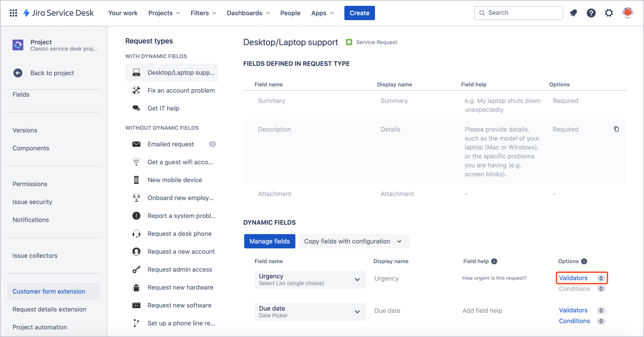The width and height of the screenshot is (644, 337).
Task: Open the Projects menu
Action: (x=164, y=13)
